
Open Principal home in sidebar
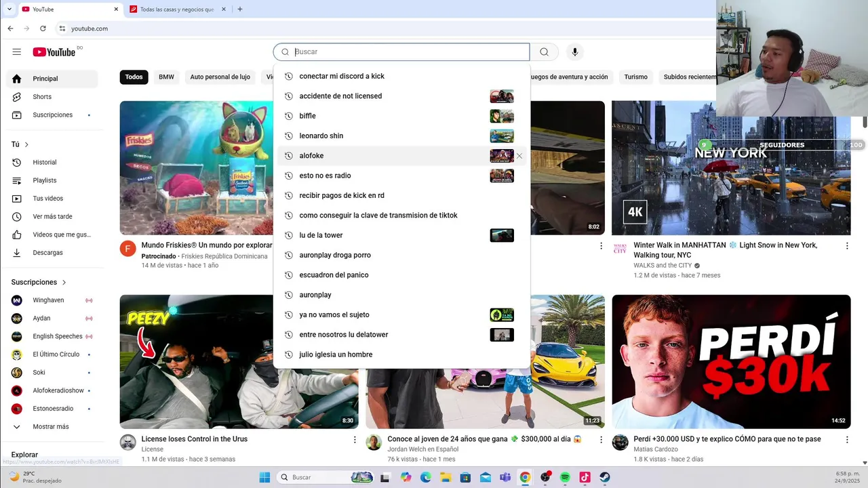tap(52, 79)
